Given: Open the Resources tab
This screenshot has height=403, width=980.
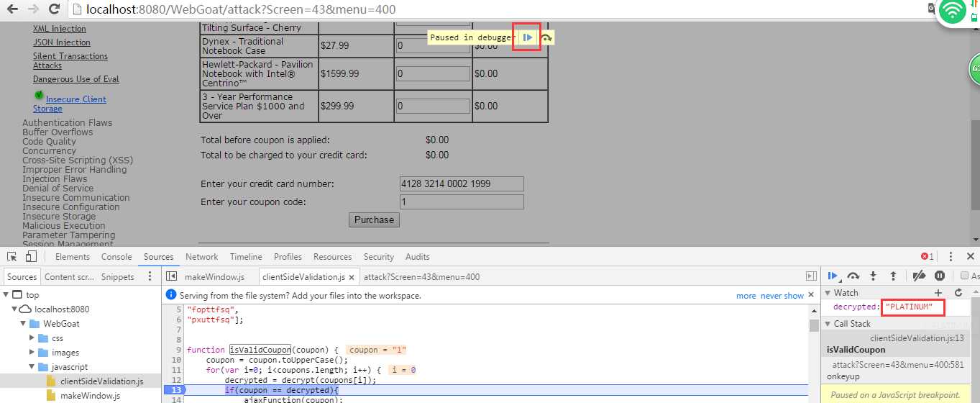Looking at the screenshot, I should 332,257.
